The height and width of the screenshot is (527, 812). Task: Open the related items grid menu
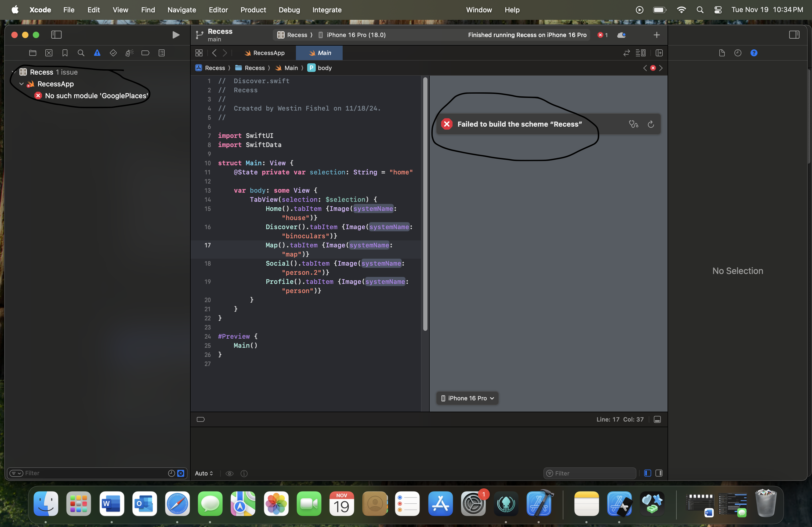199,53
